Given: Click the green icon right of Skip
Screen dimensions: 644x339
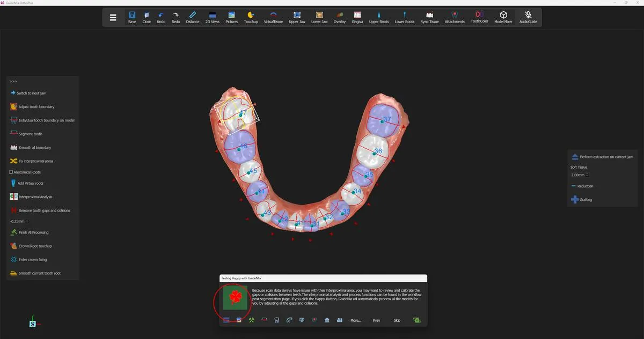Looking at the screenshot, I should point(417,320).
